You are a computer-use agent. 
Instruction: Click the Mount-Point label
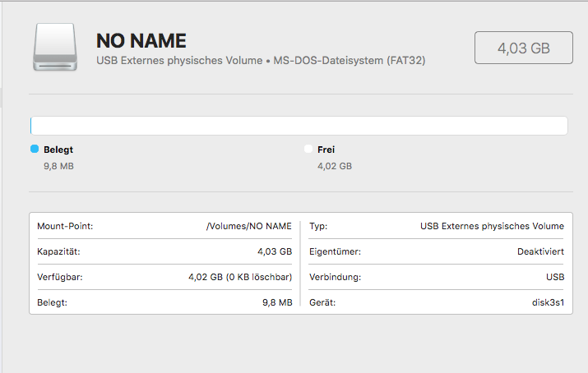[x=65, y=226]
